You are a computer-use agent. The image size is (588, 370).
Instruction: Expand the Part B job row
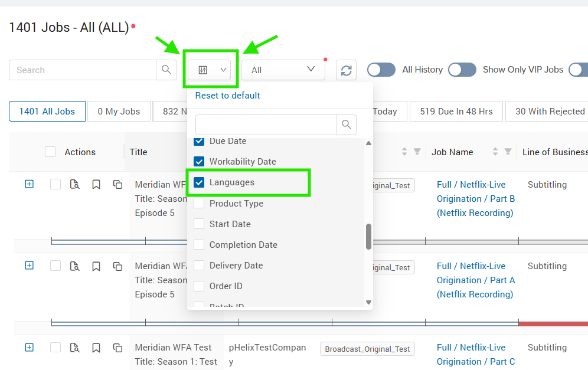[x=30, y=184]
